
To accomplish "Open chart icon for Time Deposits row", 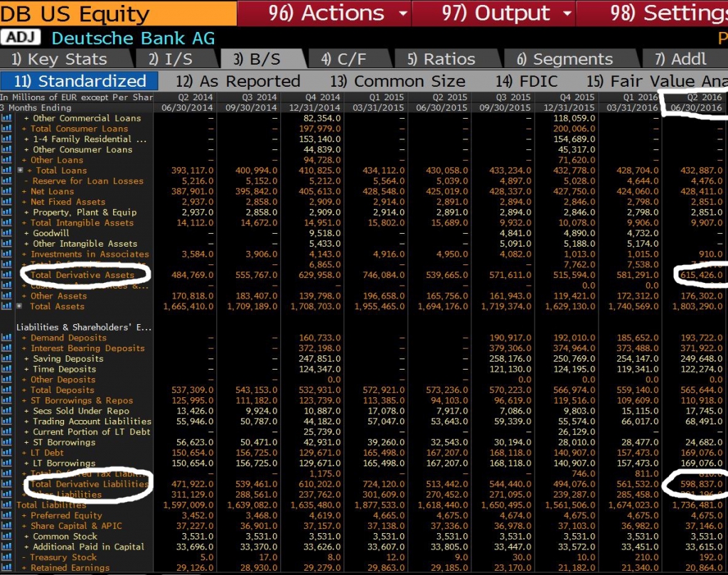I will tap(6, 369).
